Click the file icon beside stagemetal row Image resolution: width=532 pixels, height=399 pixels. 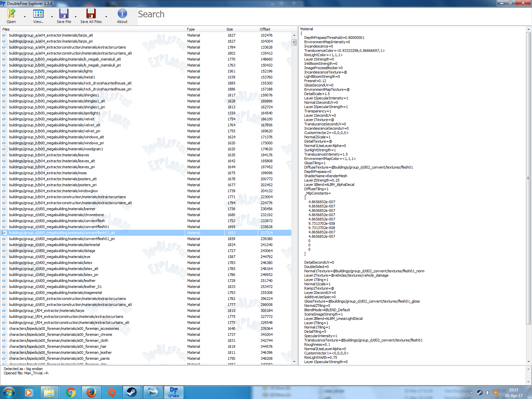(4, 293)
